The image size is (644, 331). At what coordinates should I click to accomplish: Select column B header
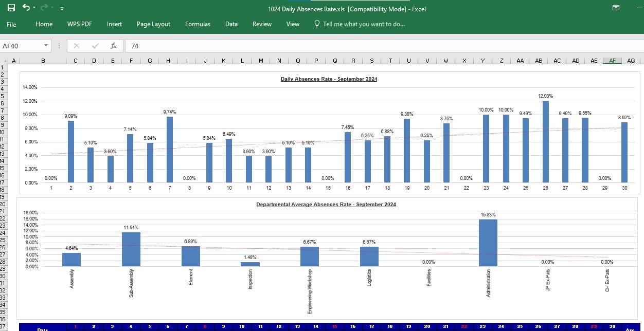43,61
